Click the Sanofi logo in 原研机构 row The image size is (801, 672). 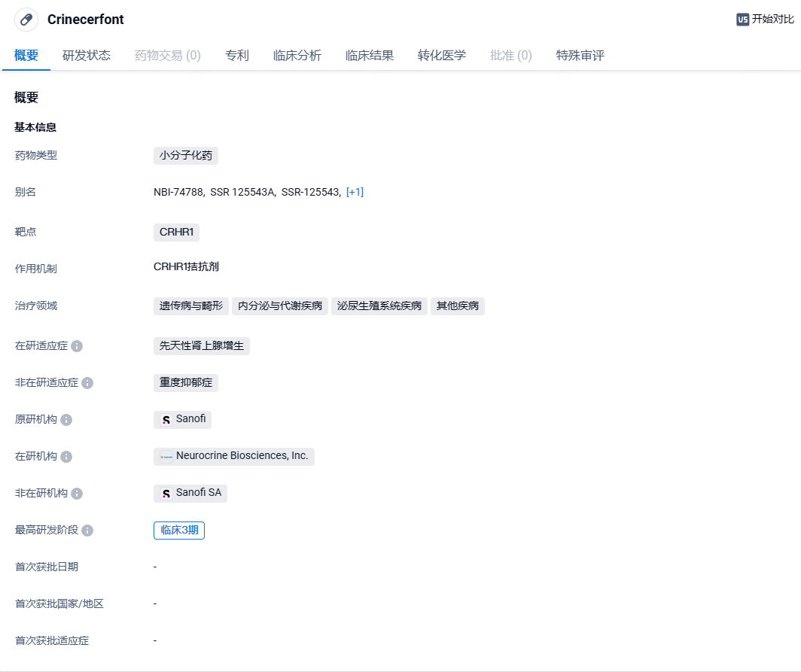(166, 420)
